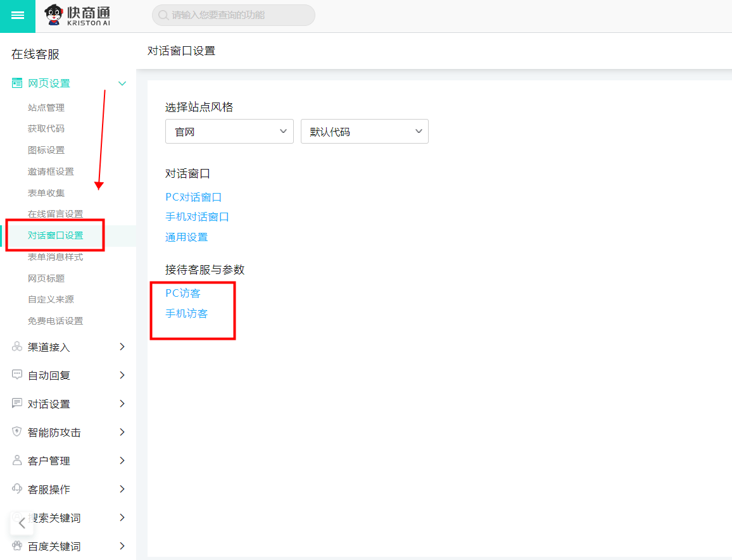Open the PC对话窗口 link

coord(193,197)
